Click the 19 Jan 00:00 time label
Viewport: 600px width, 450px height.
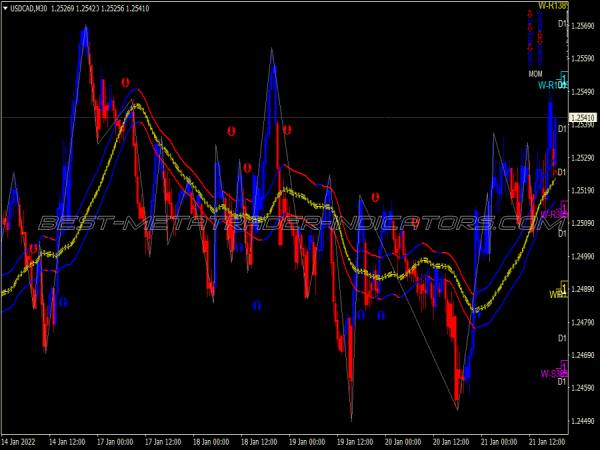(x=307, y=442)
